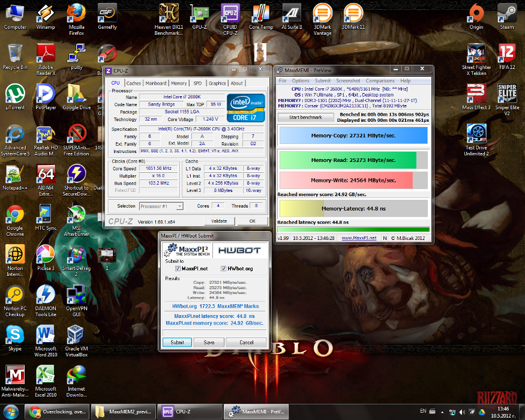Open Test Drive Unlimited 2 icon

tap(476, 140)
